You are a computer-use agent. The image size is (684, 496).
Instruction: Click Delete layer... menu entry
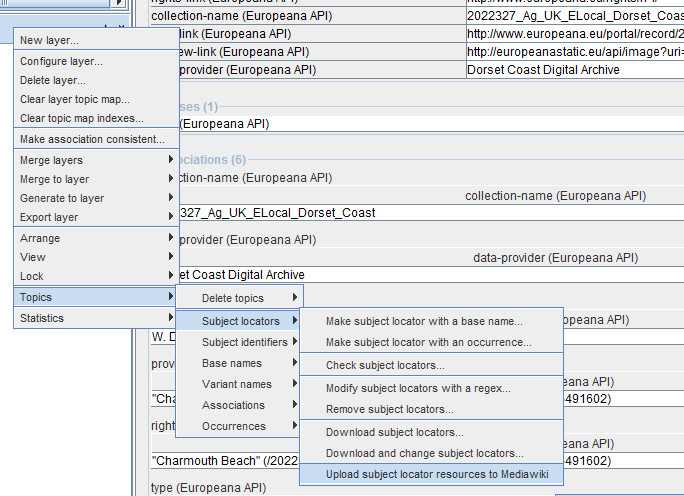pos(96,80)
